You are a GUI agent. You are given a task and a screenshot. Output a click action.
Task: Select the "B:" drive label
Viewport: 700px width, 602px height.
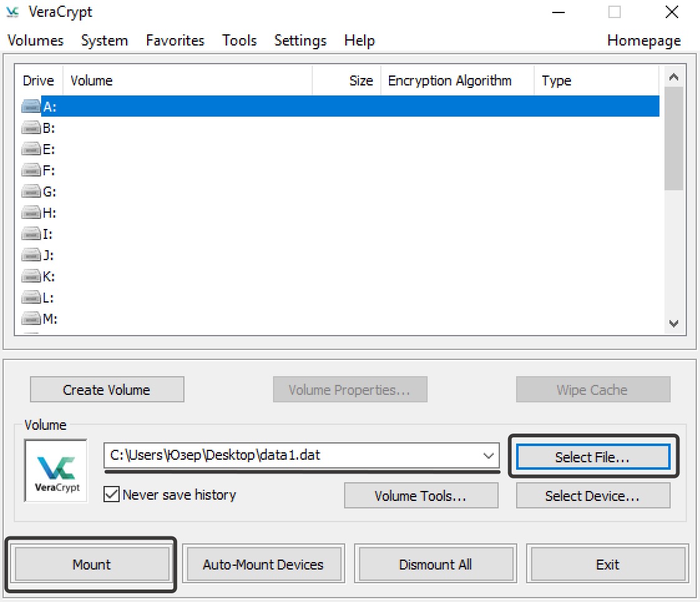coord(49,129)
